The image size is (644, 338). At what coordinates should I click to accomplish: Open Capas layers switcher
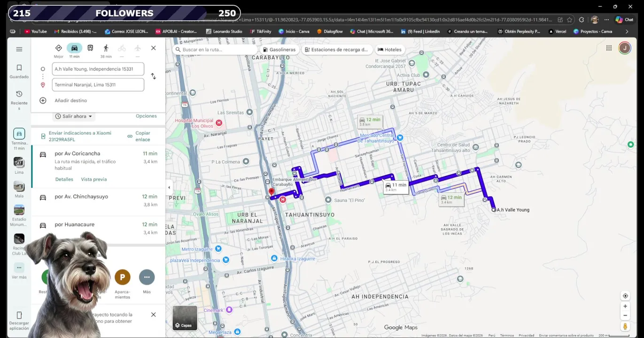click(185, 318)
